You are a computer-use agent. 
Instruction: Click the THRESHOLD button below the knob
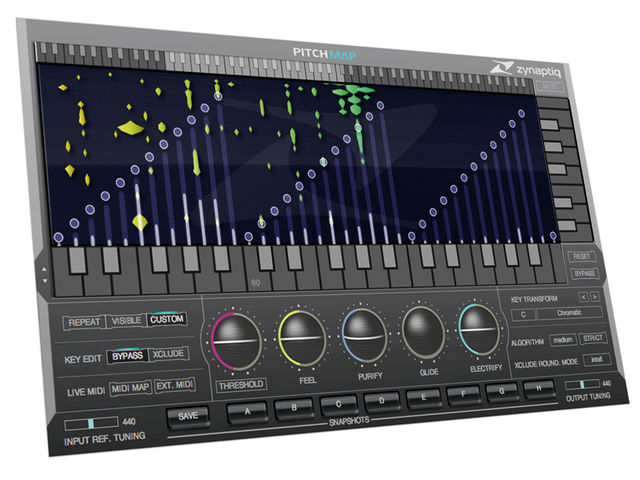tap(241, 385)
